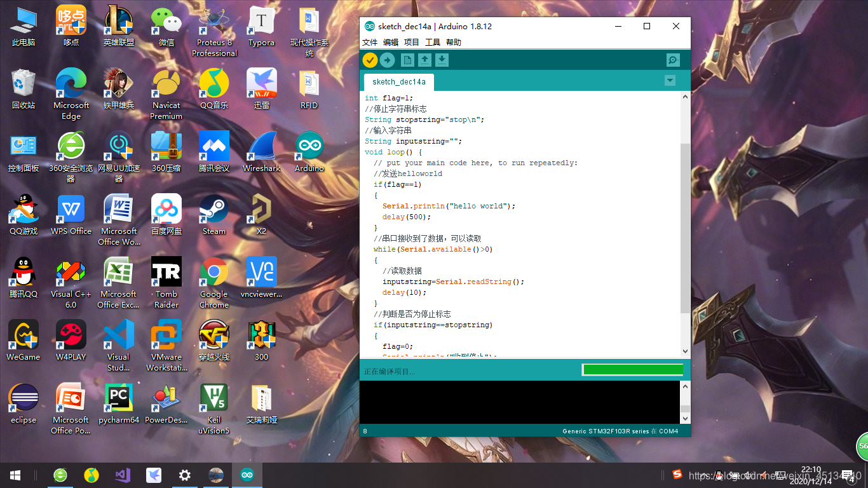This screenshot has height=488, width=868.
Task: Select the WPS Office desktop shortcut
Action: tap(71, 215)
